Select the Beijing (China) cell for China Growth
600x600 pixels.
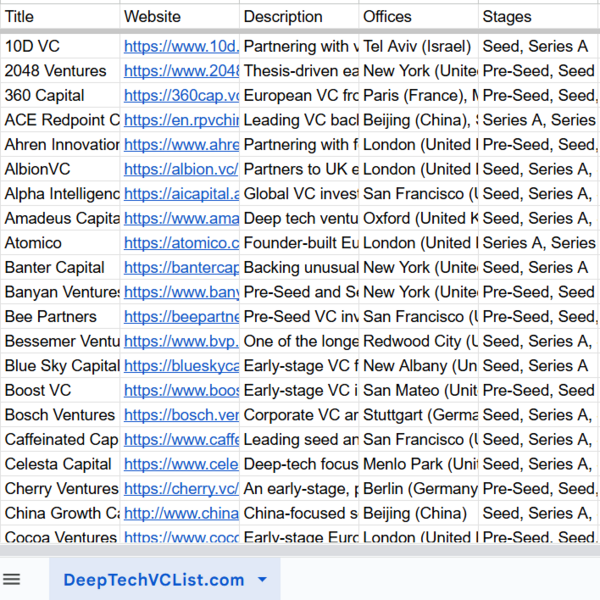(418, 513)
